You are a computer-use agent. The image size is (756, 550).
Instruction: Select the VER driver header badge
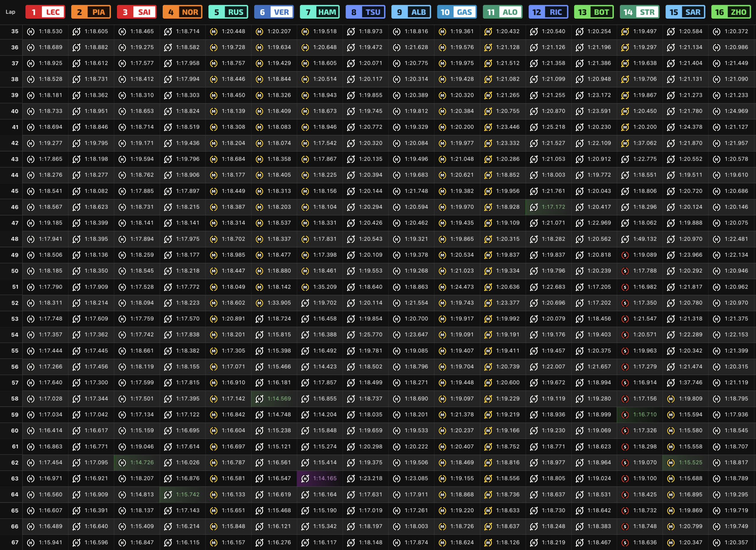tap(274, 12)
